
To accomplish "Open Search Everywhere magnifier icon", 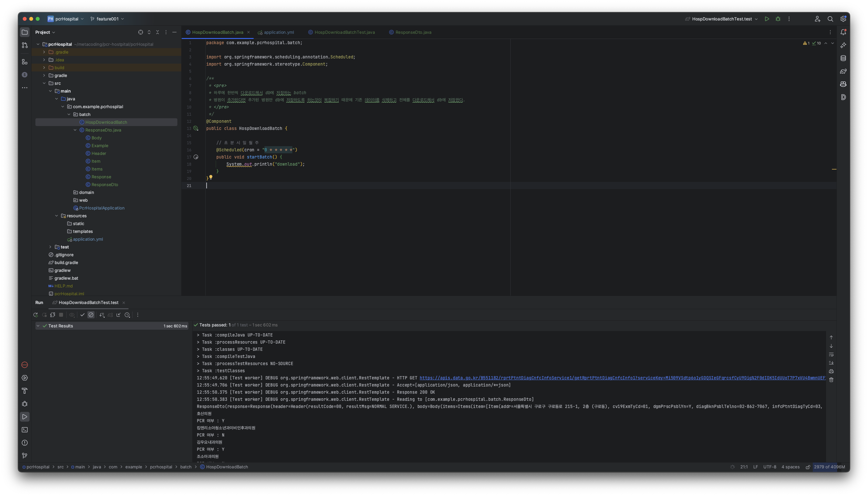I will click(x=830, y=19).
